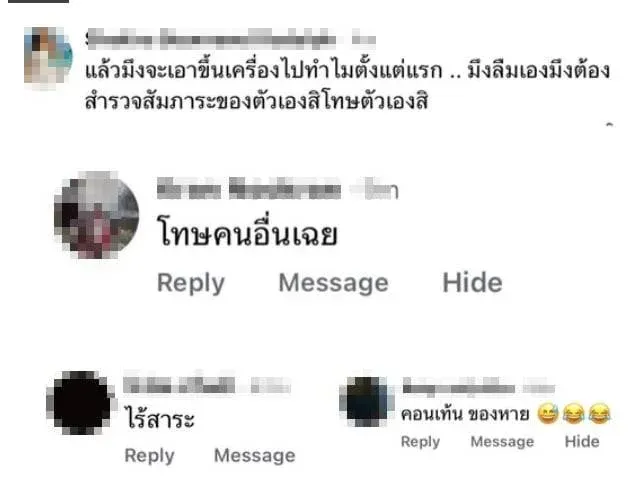Select the ไร้สาระ comment text
Image resolution: width=643 pixels, height=495 pixels.
click(x=160, y=417)
